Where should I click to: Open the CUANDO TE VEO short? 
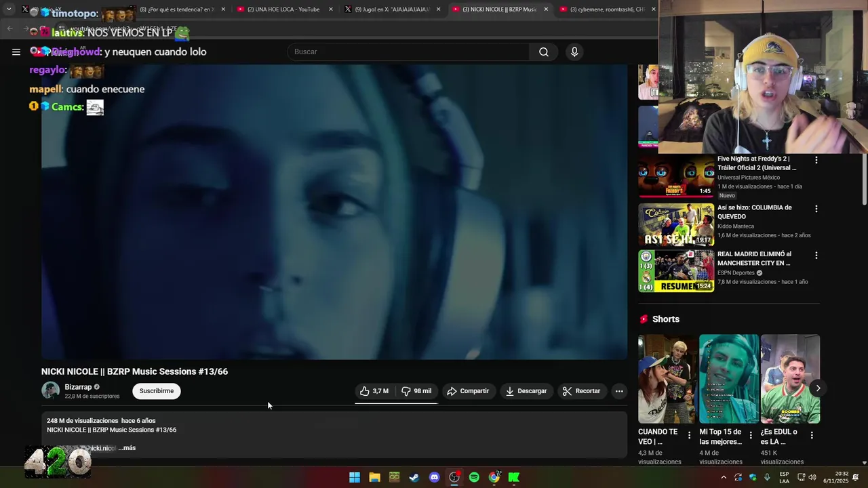pyautogui.click(x=667, y=380)
